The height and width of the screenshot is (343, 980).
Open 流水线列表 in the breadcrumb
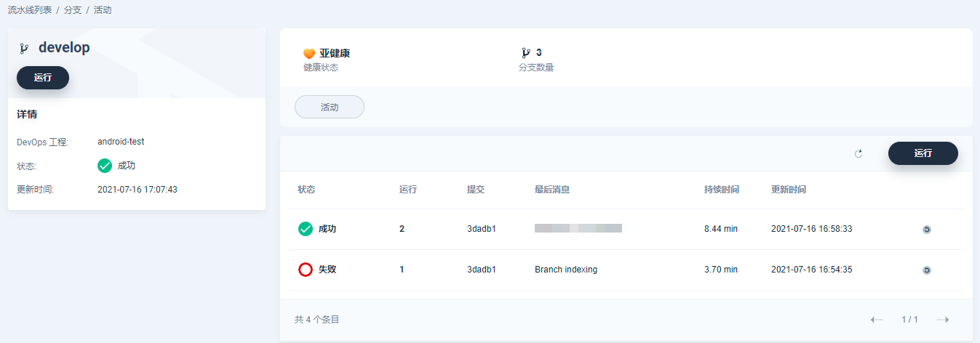click(30, 11)
